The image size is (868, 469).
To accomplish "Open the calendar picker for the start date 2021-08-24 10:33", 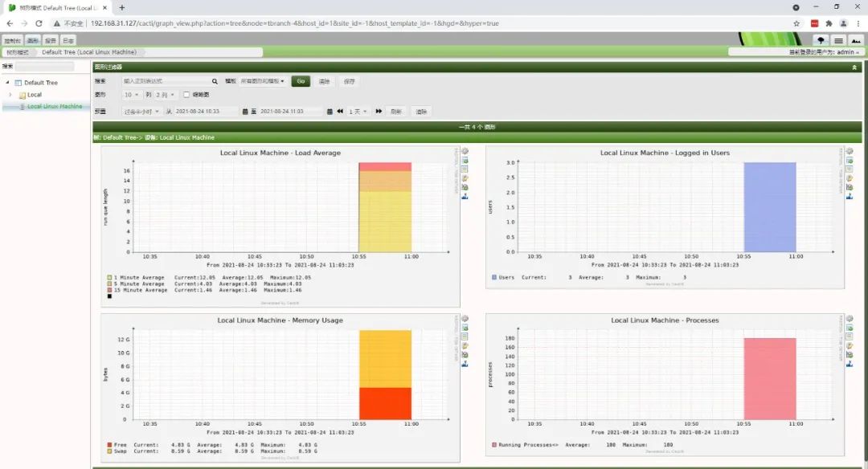I will (244, 112).
